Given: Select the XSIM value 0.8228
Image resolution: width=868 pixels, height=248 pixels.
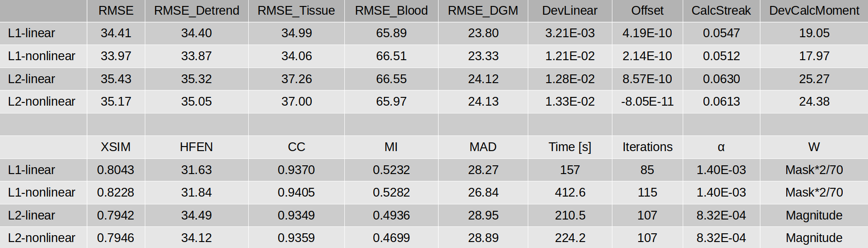Looking at the screenshot, I should (x=115, y=192).
